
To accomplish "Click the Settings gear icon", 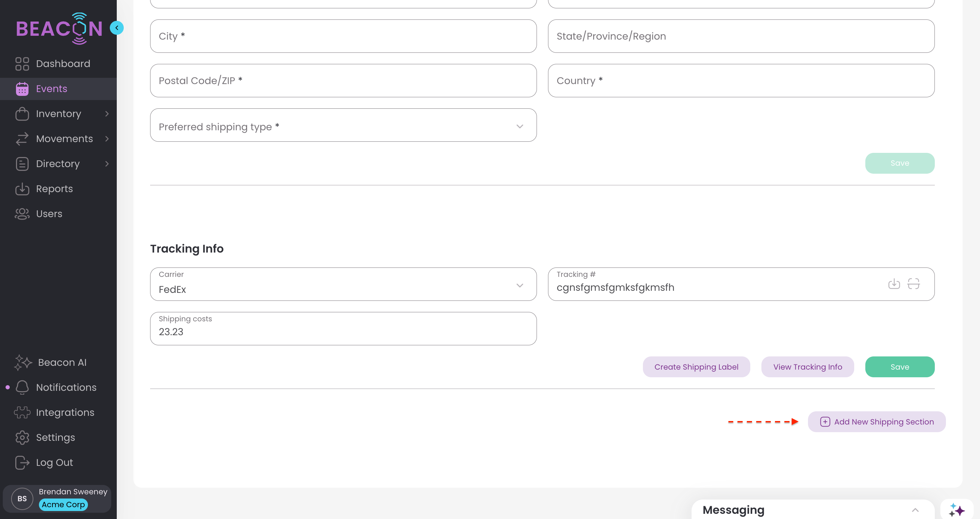I will (22, 438).
